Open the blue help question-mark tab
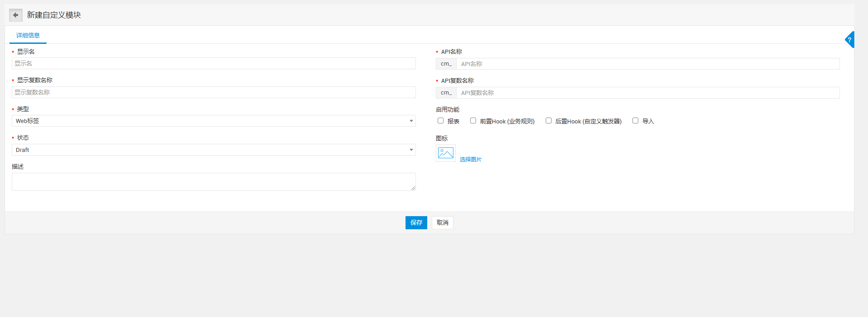Screen dimensions: 868x317 (849, 40)
